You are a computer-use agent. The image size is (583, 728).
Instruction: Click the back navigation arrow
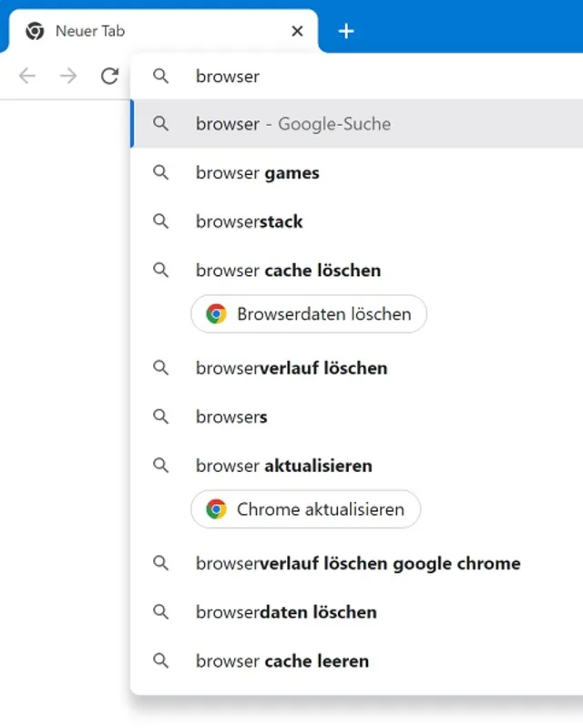[27, 77]
